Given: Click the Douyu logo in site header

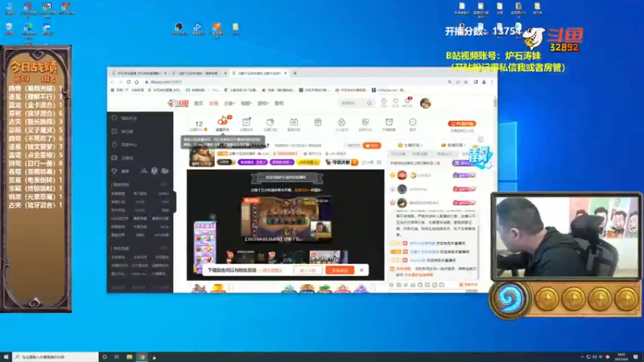Looking at the screenshot, I should click(x=178, y=104).
